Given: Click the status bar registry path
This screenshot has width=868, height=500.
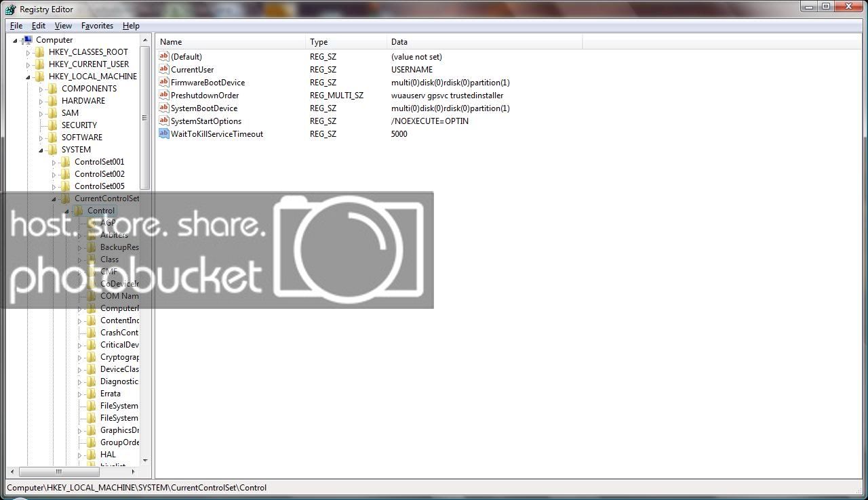Looking at the screenshot, I should (137, 487).
